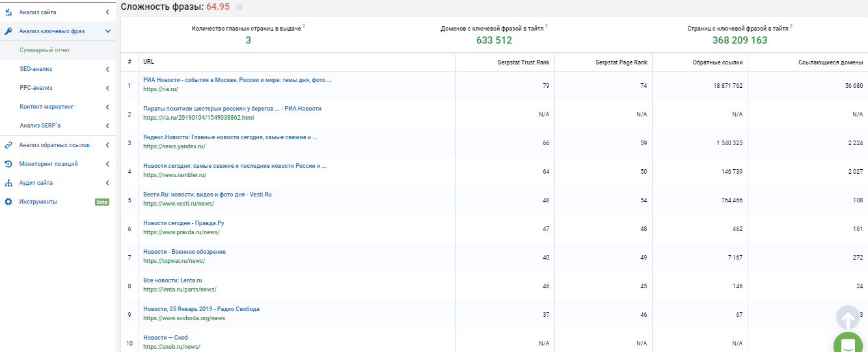The image size is (868, 352).
Task: Open Новости — Сноб title link
Action: pos(166,338)
